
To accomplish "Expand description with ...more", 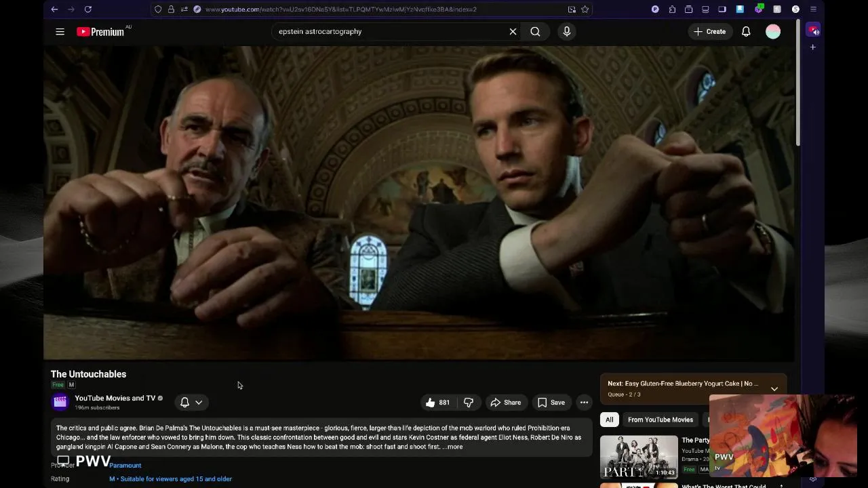I will (x=453, y=447).
